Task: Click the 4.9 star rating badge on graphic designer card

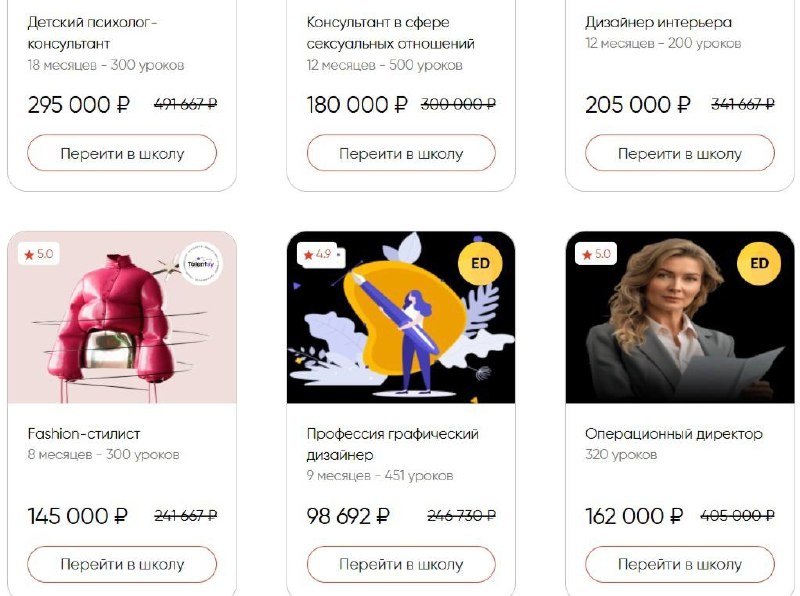Action: (317, 254)
